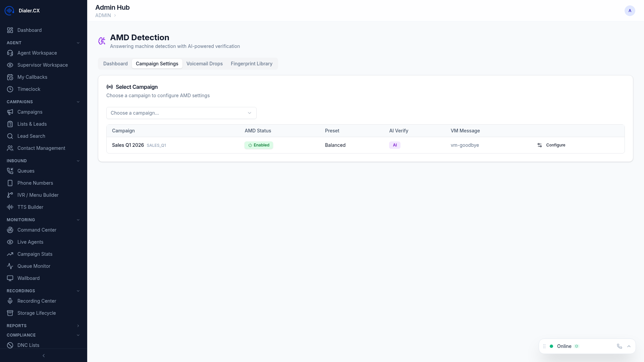Open the user avatar in the top right

(630, 10)
